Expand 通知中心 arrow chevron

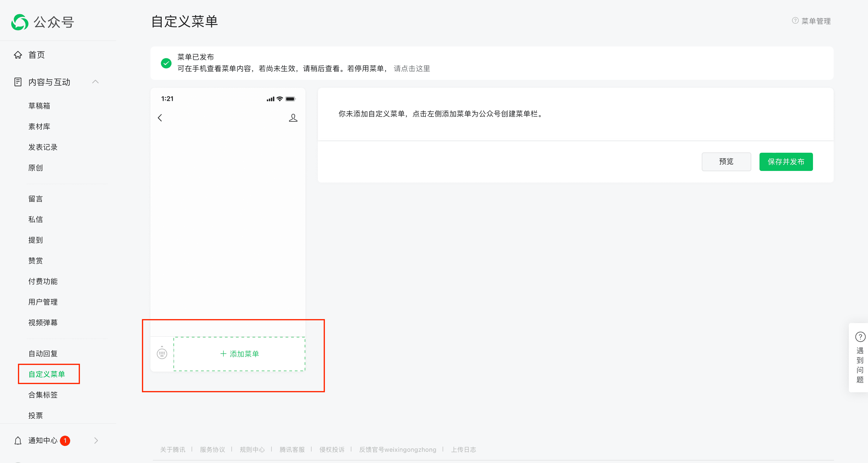coord(96,441)
